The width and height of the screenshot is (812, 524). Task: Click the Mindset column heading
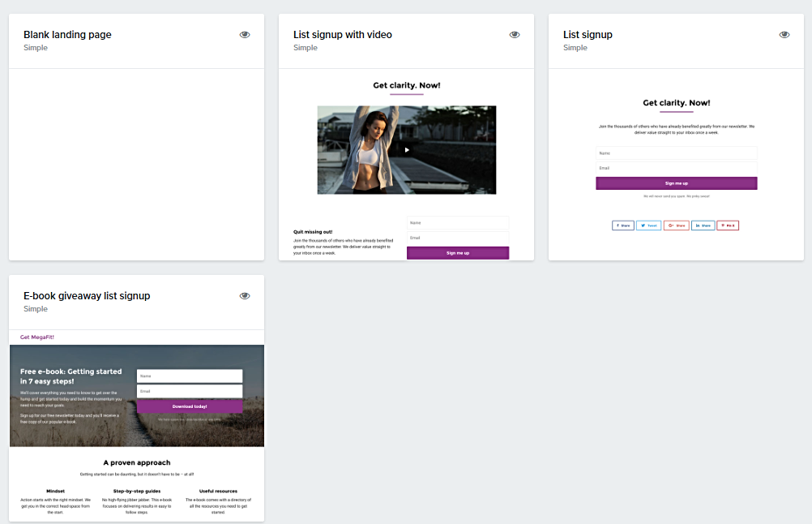click(55, 491)
